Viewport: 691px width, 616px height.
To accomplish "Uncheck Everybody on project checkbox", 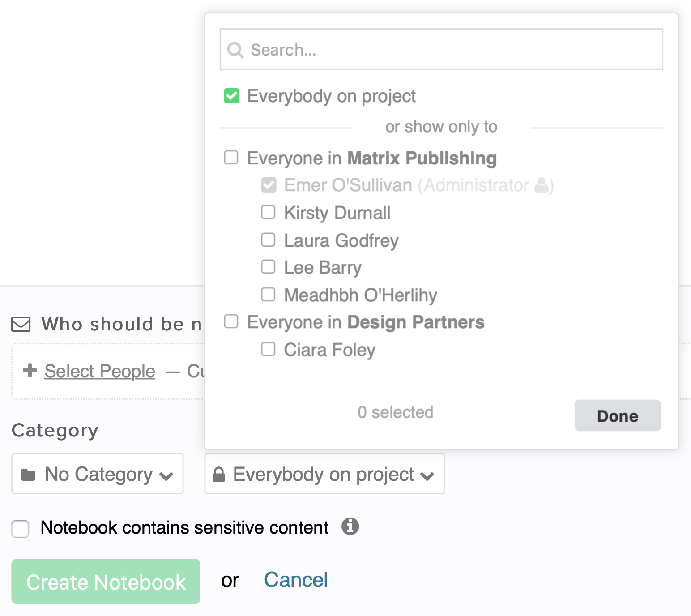I will click(232, 96).
